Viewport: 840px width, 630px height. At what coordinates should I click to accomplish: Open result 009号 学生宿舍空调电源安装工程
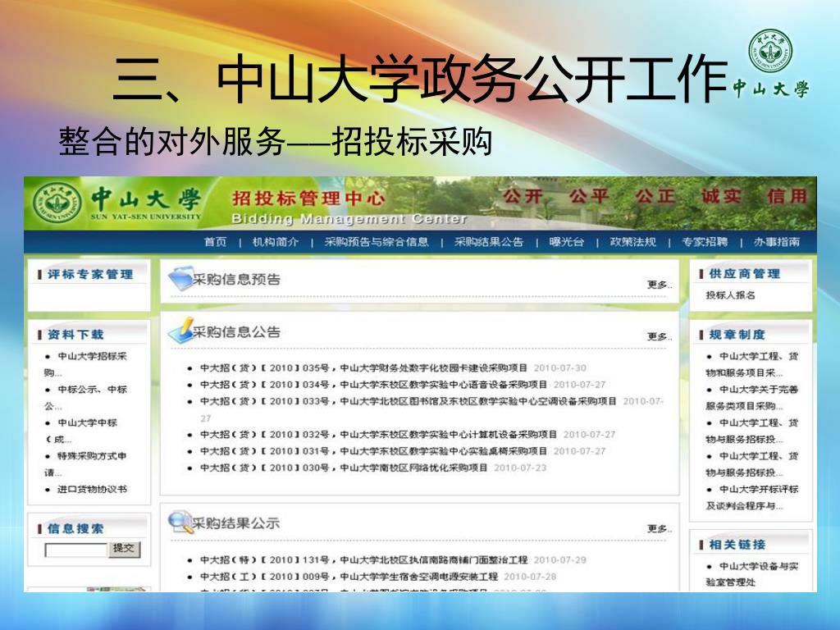[349, 577]
